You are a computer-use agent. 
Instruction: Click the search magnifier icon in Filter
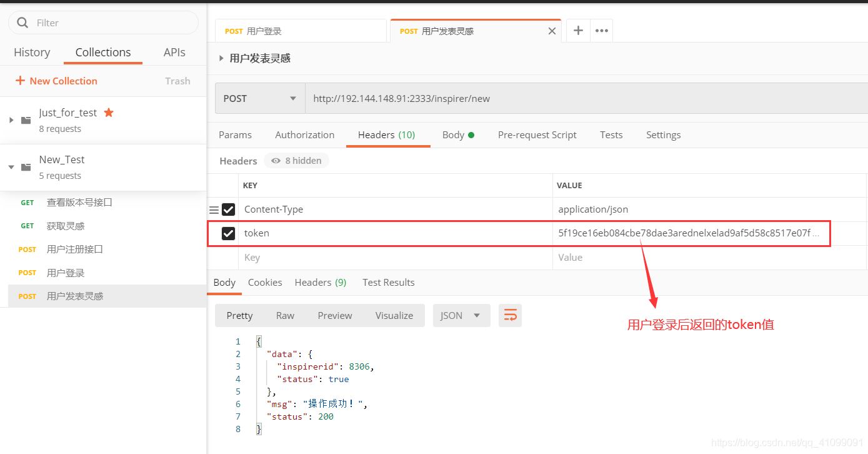pyautogui.click(x=22, y=23)
